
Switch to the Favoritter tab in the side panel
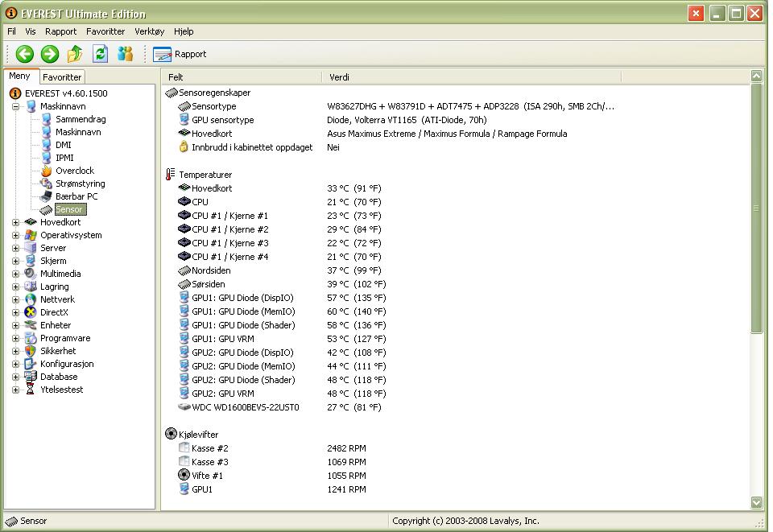(x=62, y=76)
